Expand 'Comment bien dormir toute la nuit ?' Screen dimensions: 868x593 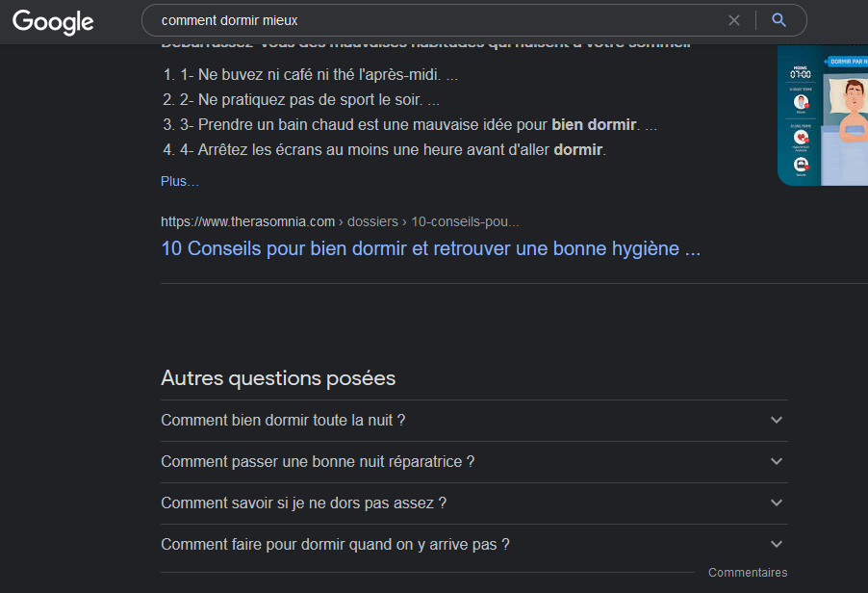click(x=473, y=421)
